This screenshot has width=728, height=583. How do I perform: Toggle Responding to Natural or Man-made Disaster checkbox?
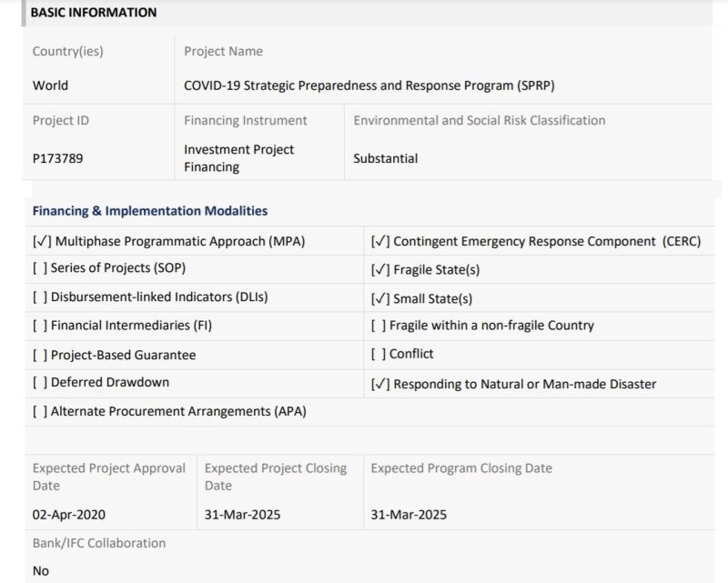(x=380, y=384)
